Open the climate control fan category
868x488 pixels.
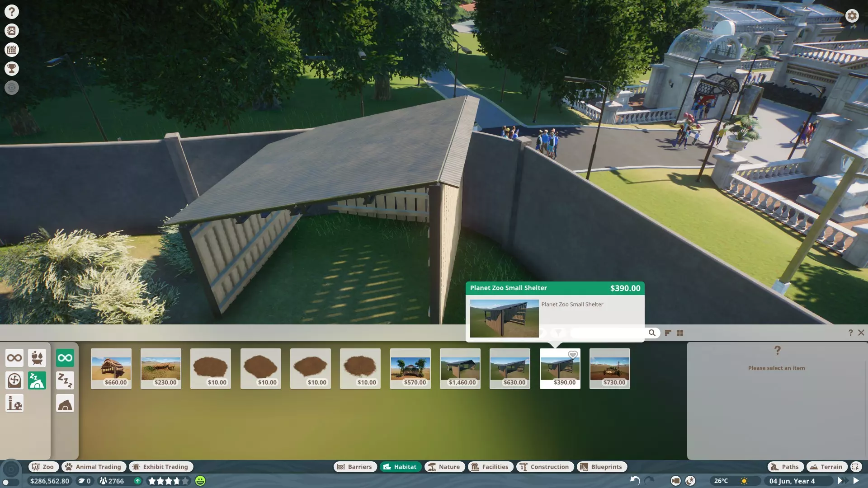click(14, 380)
